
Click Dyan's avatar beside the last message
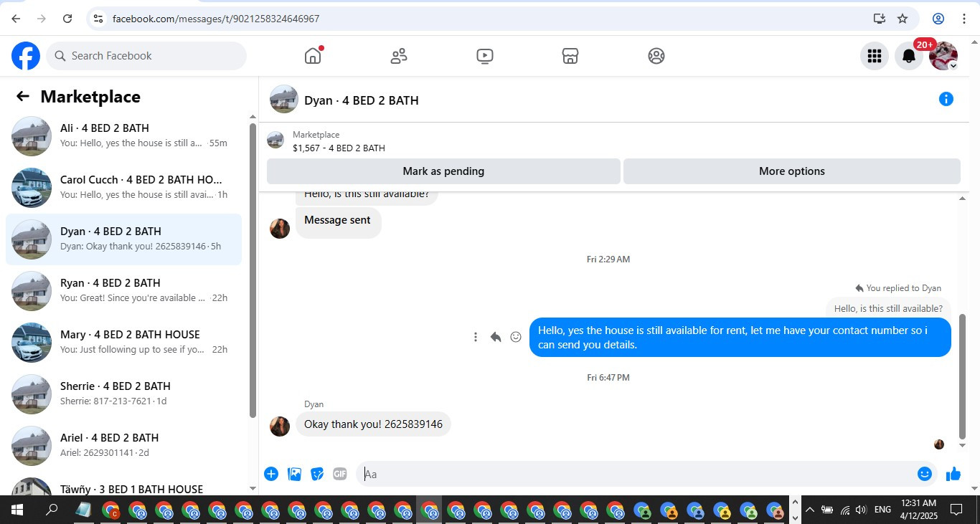coord(280,426)
